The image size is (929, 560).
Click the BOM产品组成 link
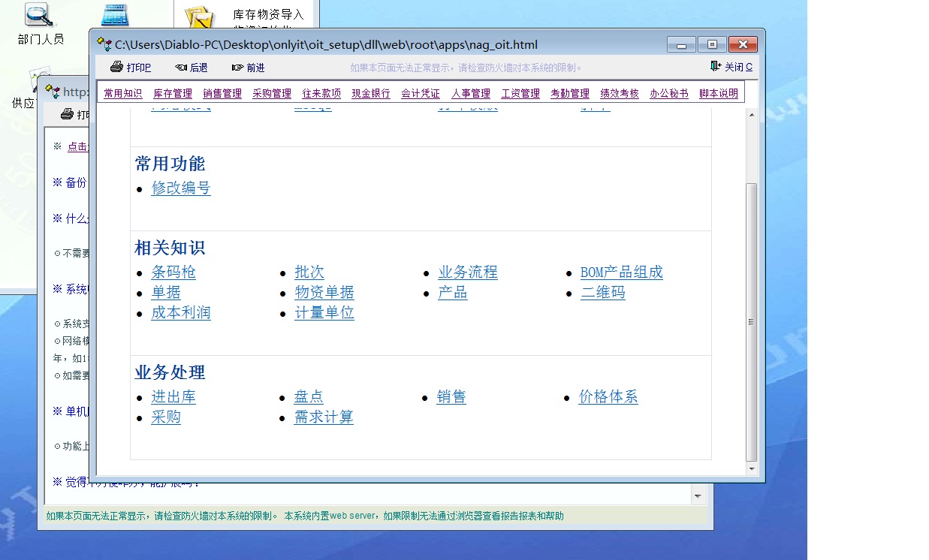point(621,272)
